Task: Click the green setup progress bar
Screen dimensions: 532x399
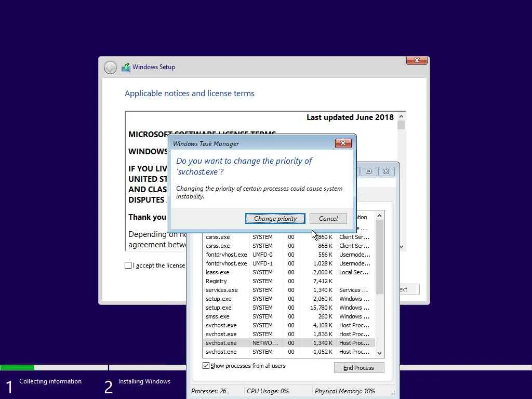Action: click(x=17, y=367)
